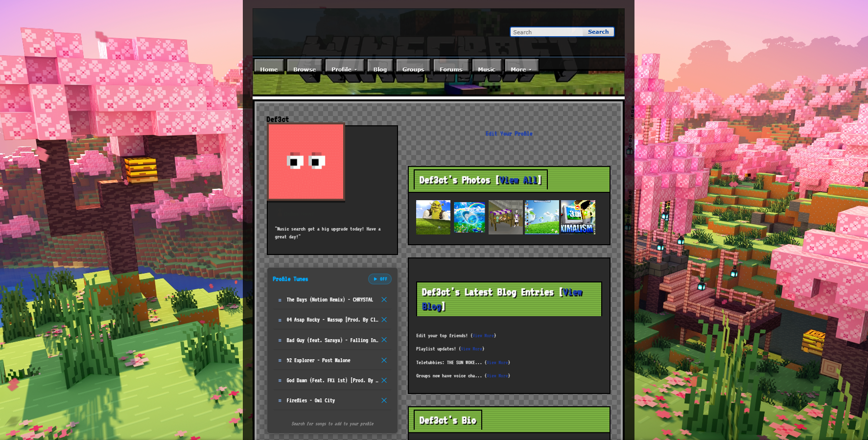
Task: Open the Forums tab
Action: (x=451, y=66)
